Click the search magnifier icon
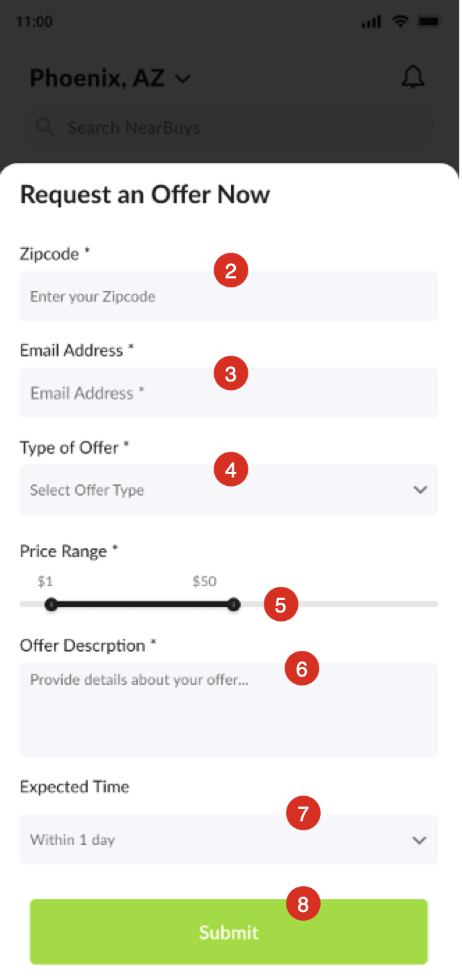This screenshot has height=980, width=462. [45, 127]
